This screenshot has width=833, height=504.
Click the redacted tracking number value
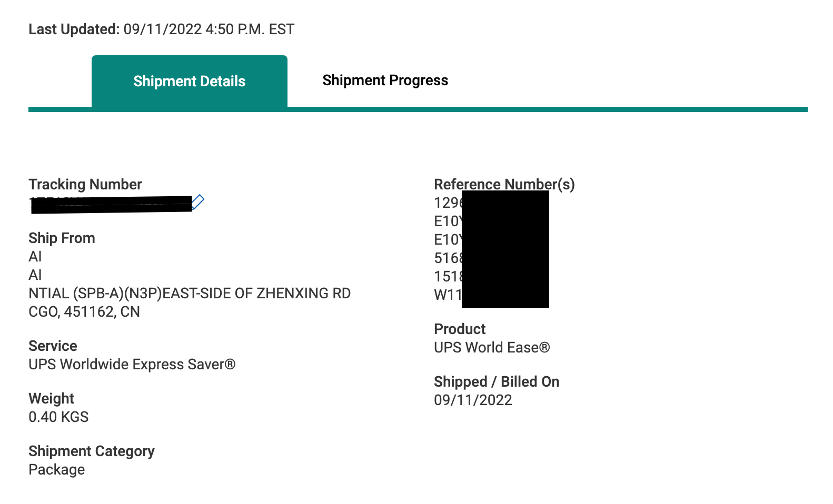[x=111, y=204]
